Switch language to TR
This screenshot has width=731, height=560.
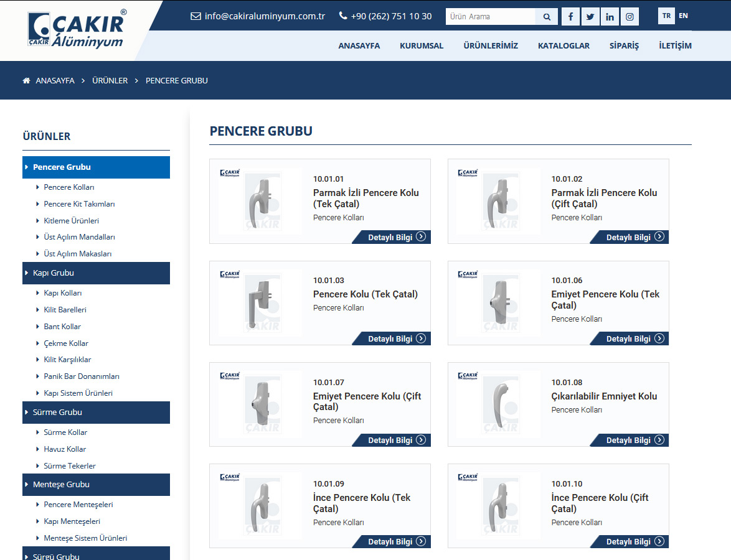tap(666, 16)
